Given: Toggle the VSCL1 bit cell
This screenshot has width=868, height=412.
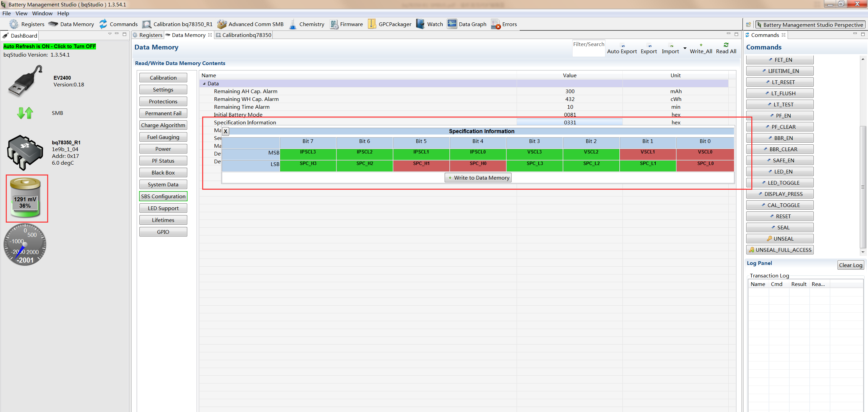Looking at the screenshot, I should coord(648,154).
